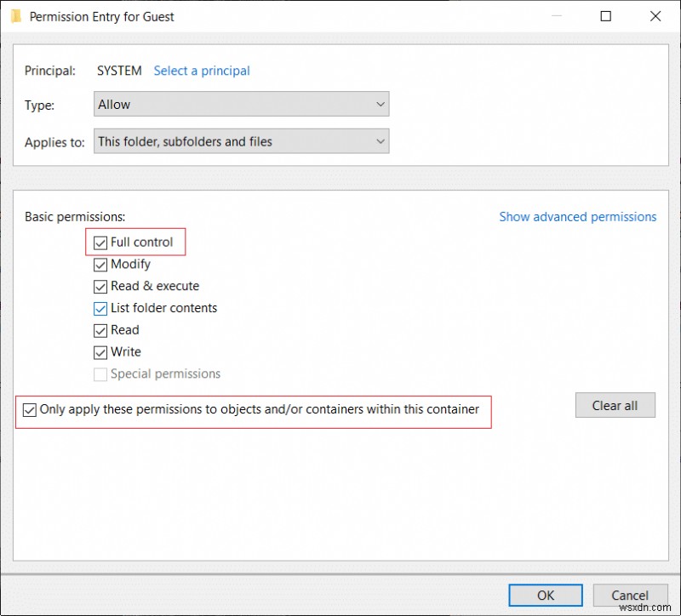Disable the Write permission
The image size is (681, 616).
(100, 352)
